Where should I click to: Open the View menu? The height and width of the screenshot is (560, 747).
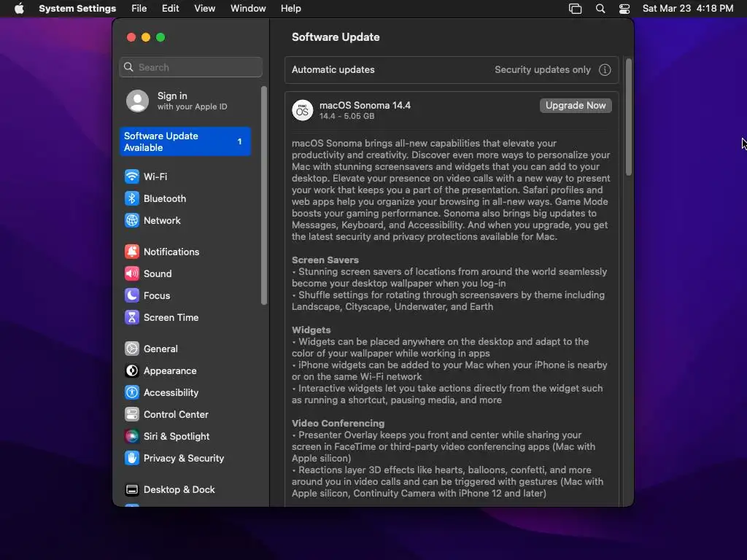coord(205,9)
